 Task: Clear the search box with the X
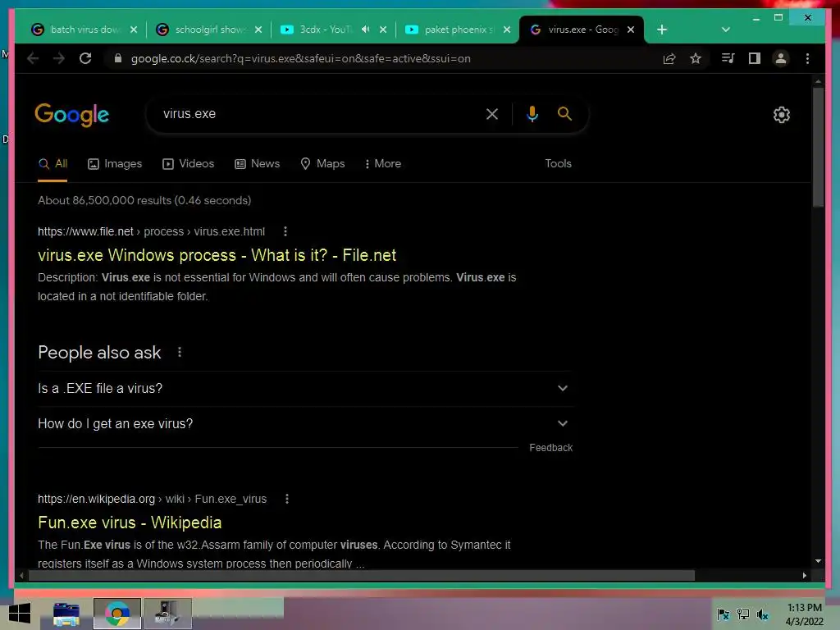click(492, 114)
